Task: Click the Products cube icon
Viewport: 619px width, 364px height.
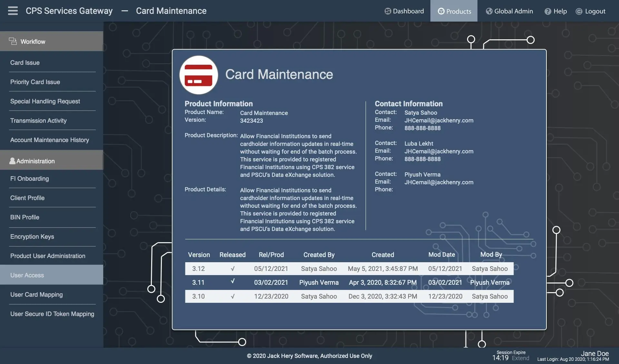Action: coord(441,11)
